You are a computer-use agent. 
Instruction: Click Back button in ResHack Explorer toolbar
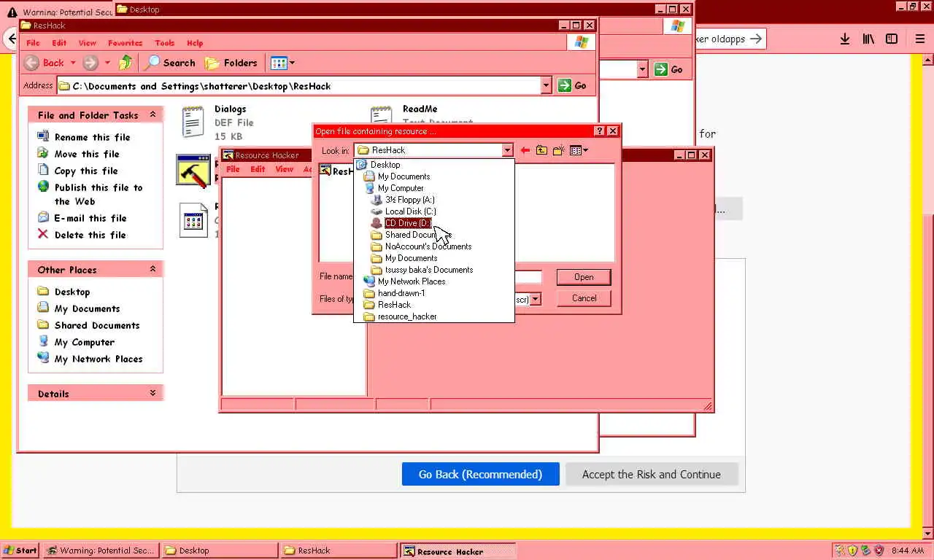click(45, 63)
